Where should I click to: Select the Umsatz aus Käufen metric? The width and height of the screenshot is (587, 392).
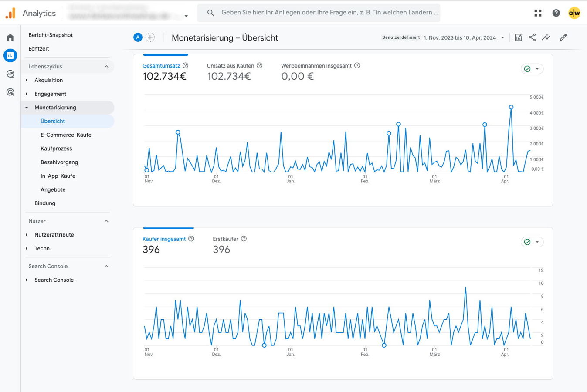[230, 66]
